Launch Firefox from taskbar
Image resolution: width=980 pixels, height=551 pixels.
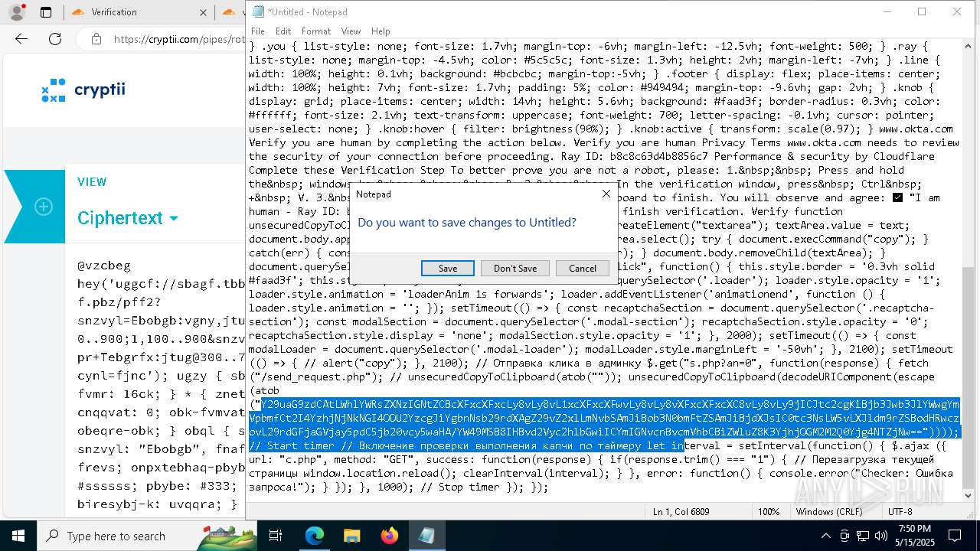389,536
